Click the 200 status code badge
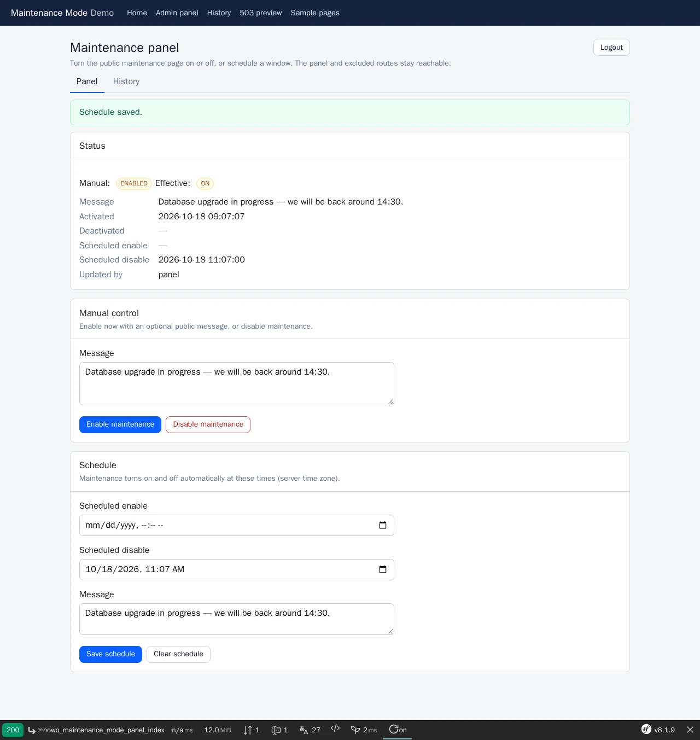This screenshot has width=700, height=740. coord(13,730)
